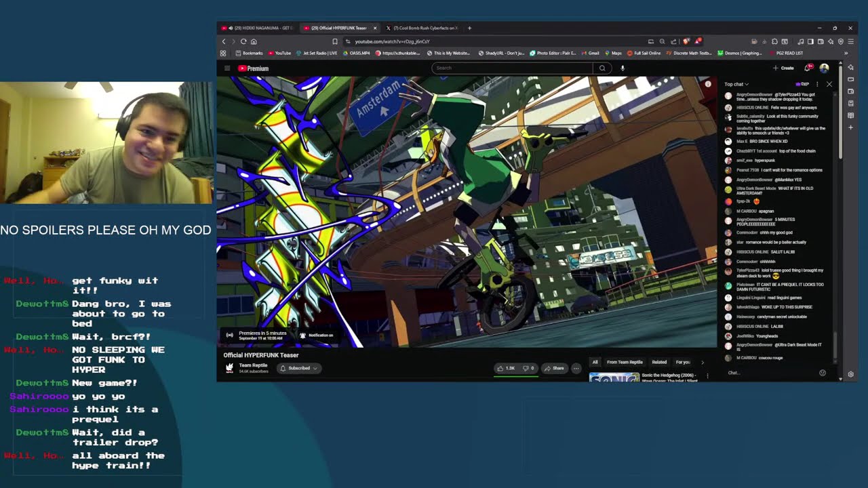The image size is (868, 488).
Task: Bookmark this page in address bar
Action: 334,41
